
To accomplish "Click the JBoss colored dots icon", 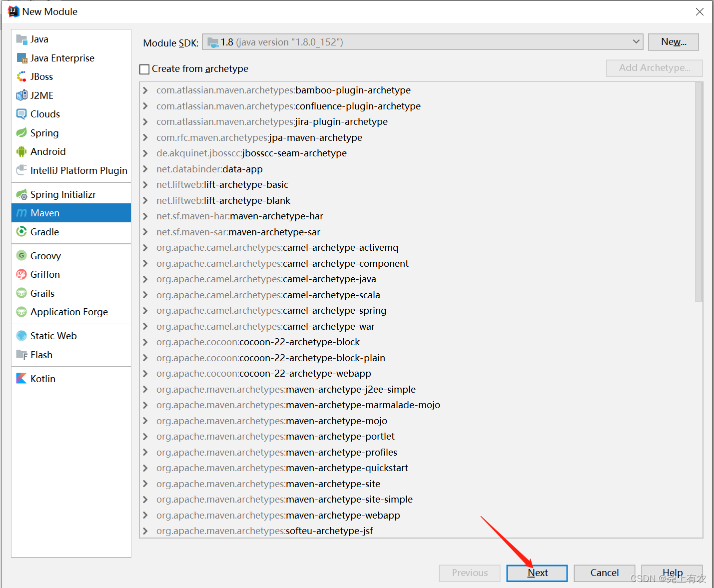I will pos(21,76).
